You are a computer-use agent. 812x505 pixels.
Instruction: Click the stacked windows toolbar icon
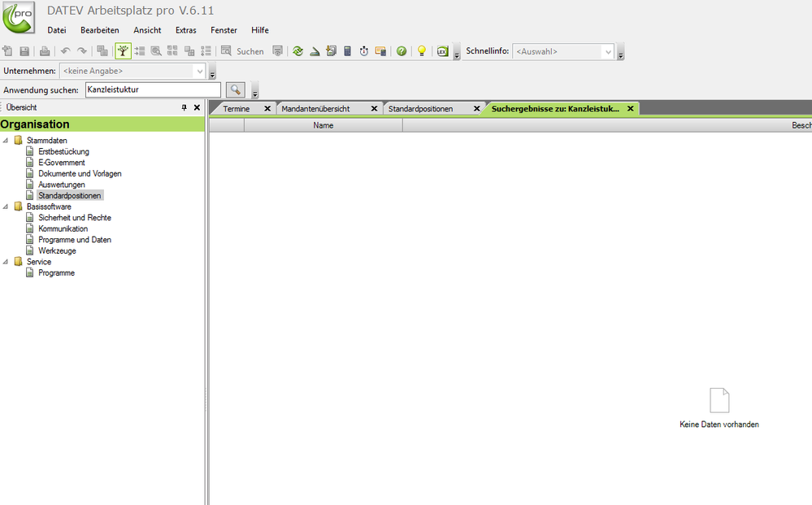(102, 50)
